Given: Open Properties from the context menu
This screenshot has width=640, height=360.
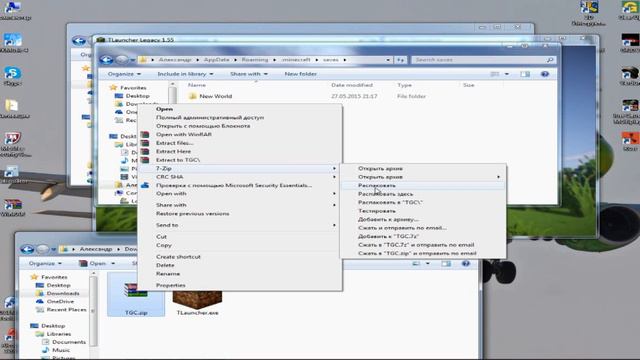Looking at the screenshot, I should [171, 285].
